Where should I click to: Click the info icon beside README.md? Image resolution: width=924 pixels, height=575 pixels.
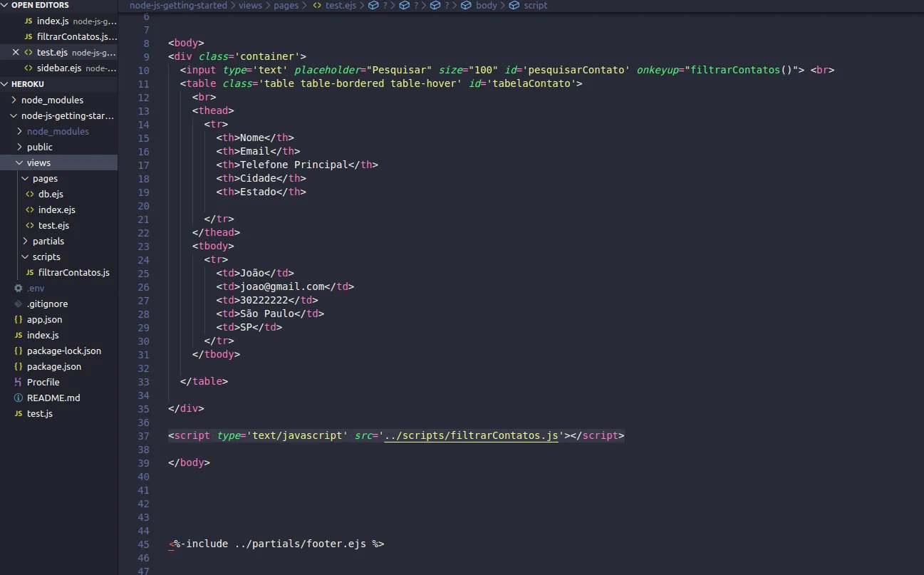tap(19, 398)
